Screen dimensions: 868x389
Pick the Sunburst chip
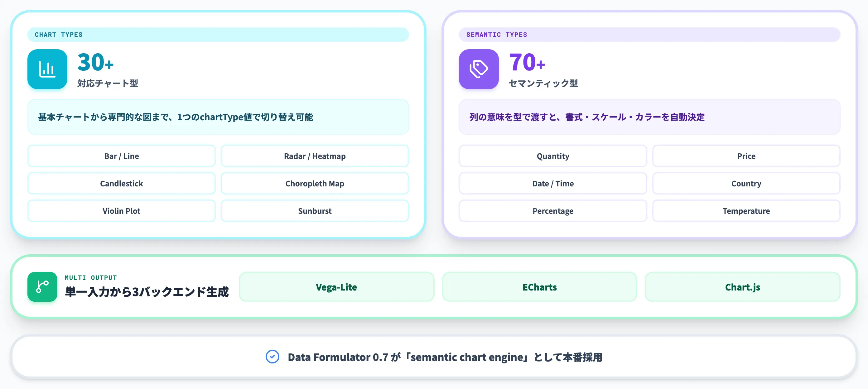[x=315, y=211]
